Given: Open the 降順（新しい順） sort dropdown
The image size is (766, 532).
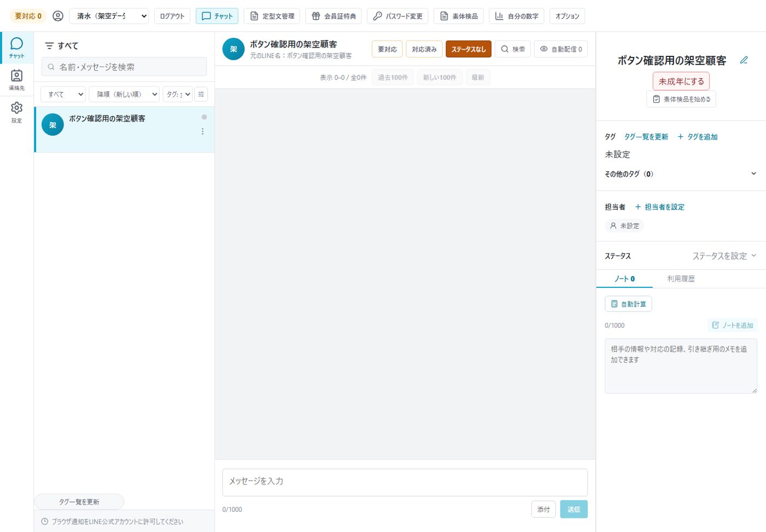Looking at the screenshot, I should click(x=124, y=94).
